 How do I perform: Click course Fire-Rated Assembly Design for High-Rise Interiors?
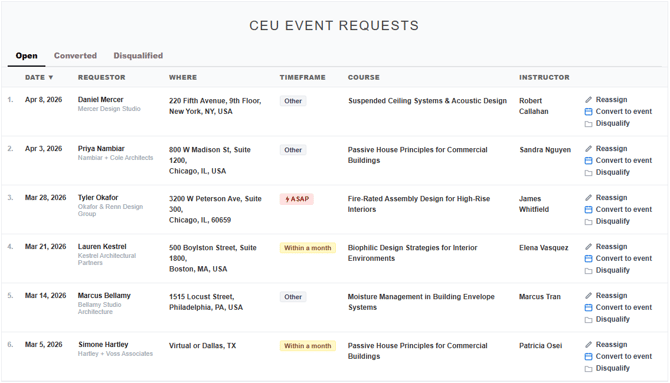(419, 204)
